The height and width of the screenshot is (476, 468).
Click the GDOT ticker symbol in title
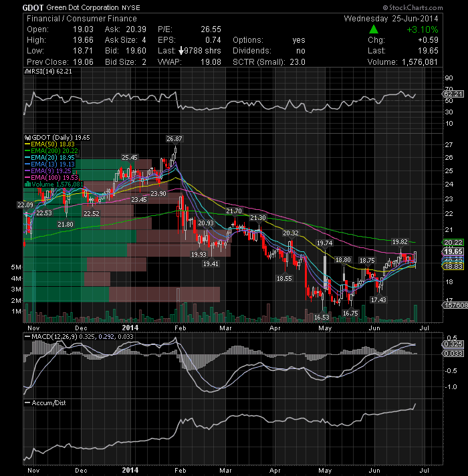click(x=33, y=8)
